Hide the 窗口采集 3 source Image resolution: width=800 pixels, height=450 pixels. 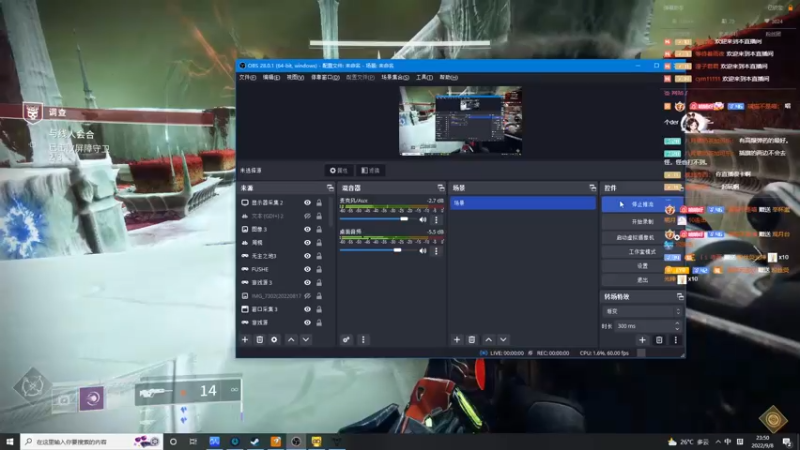point(307,309)
